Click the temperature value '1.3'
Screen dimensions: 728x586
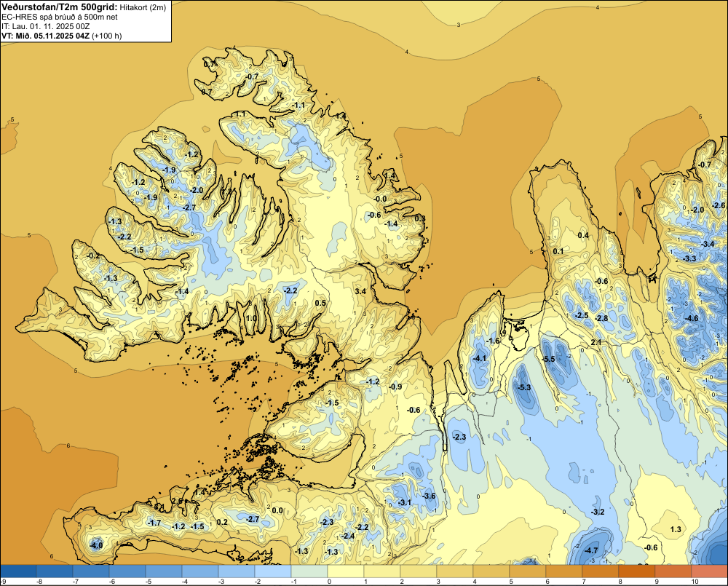(x=676, y=529)
